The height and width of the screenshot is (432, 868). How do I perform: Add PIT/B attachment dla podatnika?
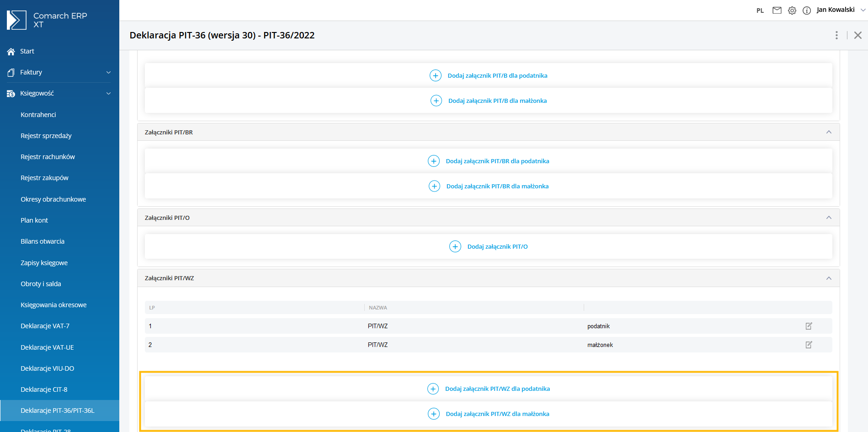coord(497,75)
